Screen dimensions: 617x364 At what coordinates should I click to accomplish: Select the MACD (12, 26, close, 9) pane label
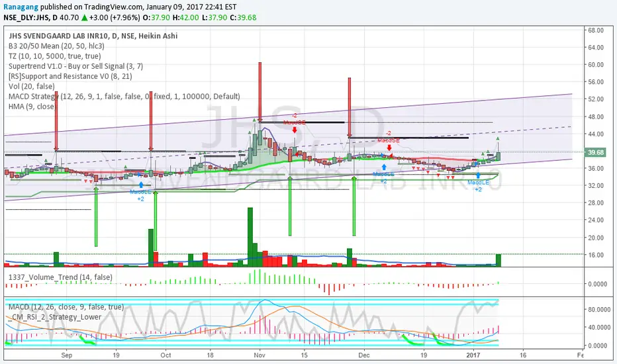[66, 307]
